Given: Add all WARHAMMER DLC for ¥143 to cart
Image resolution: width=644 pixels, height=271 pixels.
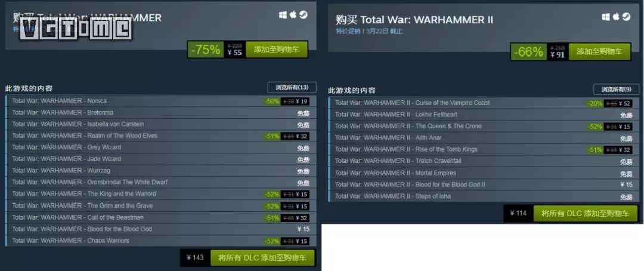Looking at the screenshot, I should 262,258.
